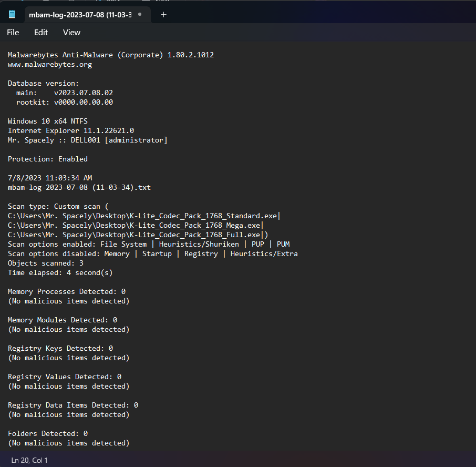This screenshot has height=467, width=476.
Task: Click the K-Lite_Codec_Pack_1768_Standard.exe path line
Action: (x=144, y=216)
